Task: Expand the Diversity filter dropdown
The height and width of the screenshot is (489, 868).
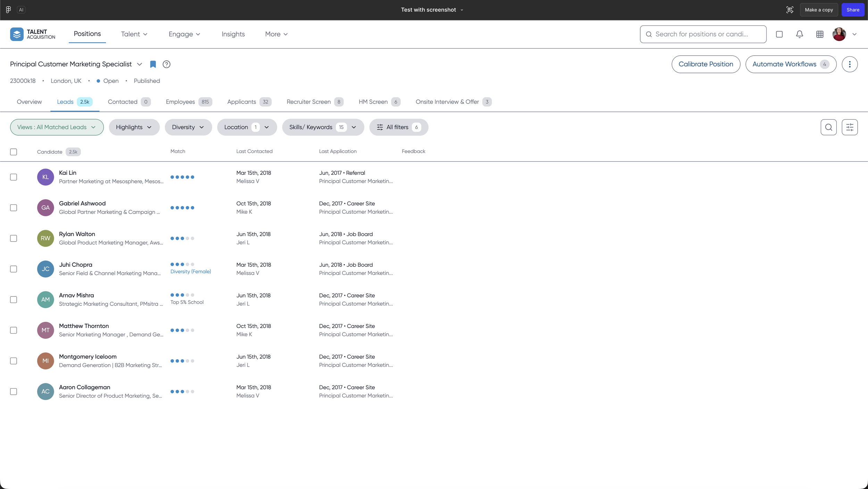Action: 188,127
